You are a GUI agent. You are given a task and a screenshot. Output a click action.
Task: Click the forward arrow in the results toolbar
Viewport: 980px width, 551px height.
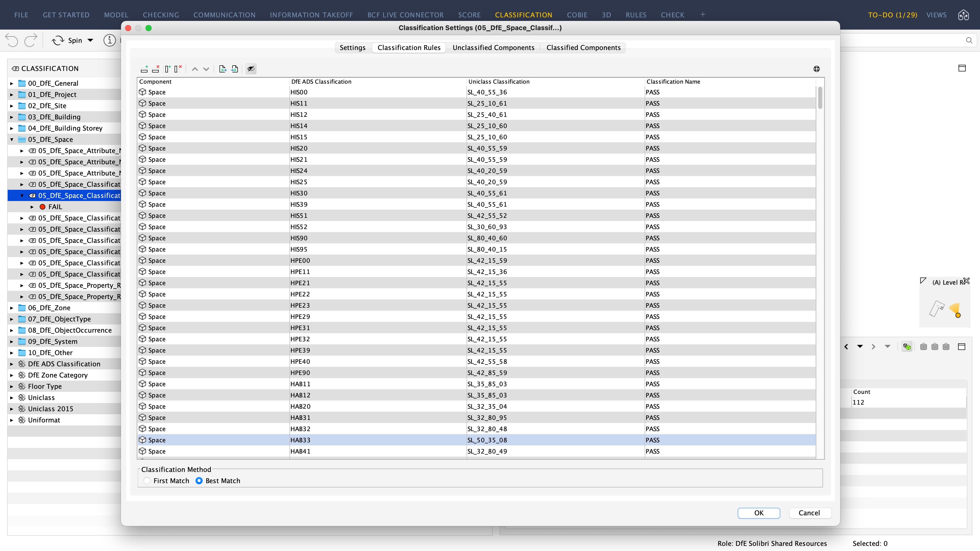coord(874,346)
